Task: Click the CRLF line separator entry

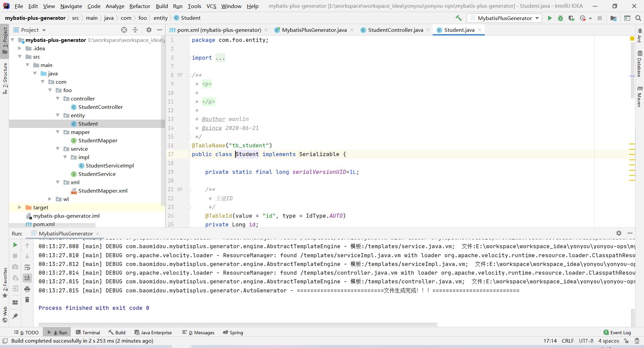Action: coord(568,341)
